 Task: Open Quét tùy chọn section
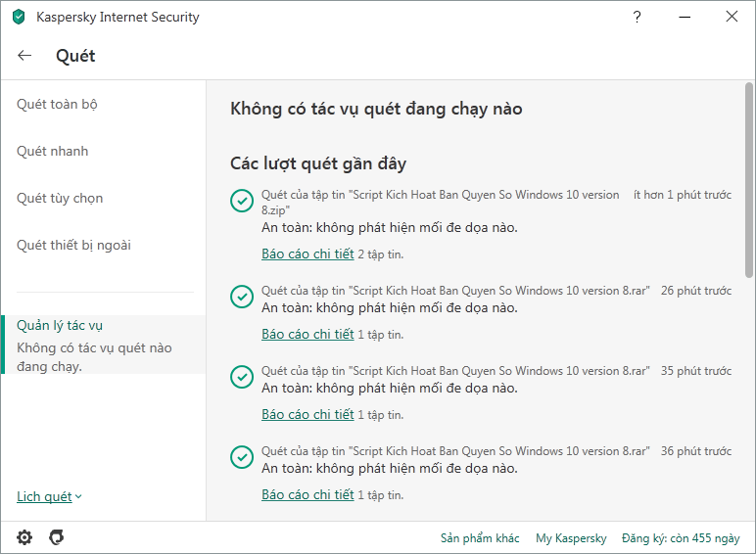point(60,199)
